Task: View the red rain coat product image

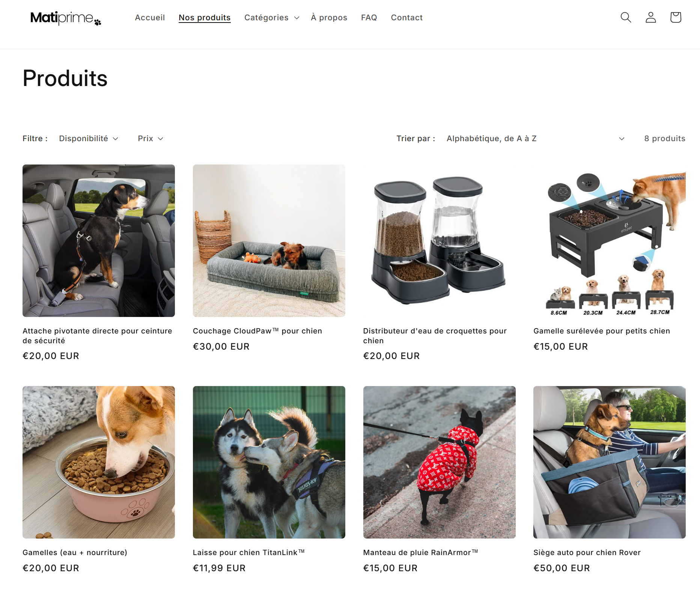Action: pyautogui.click(x=439, y=462)
